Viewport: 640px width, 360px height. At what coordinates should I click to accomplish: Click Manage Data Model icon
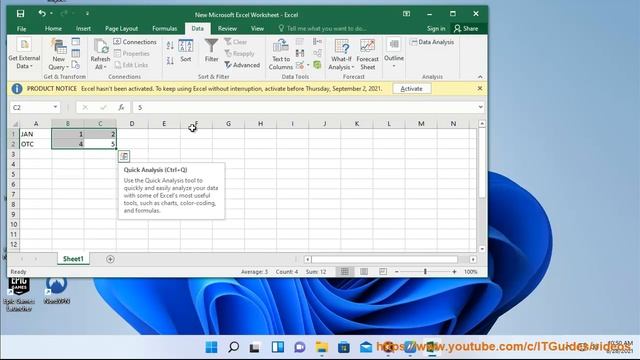tap(317, 65)
